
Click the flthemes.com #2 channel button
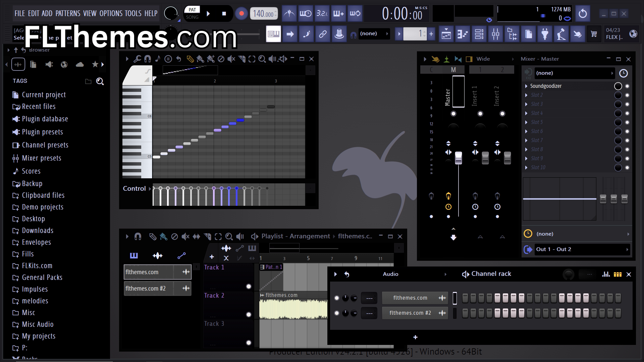[x=415, y=313]
